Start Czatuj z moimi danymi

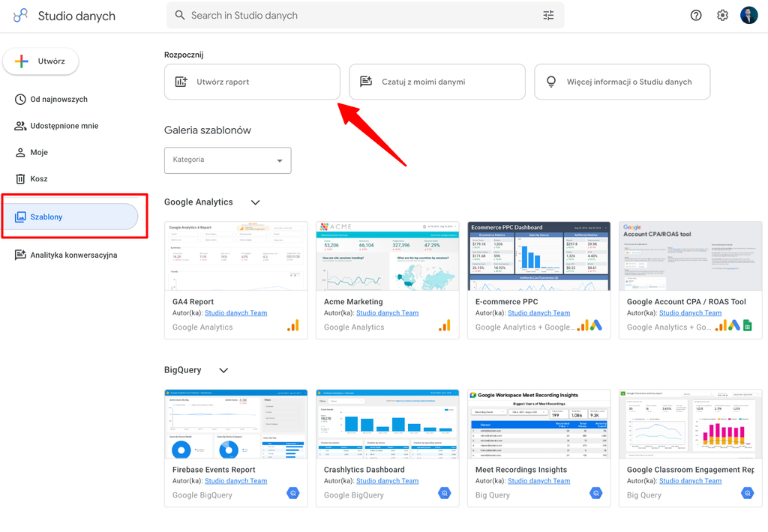click(437, 82)
